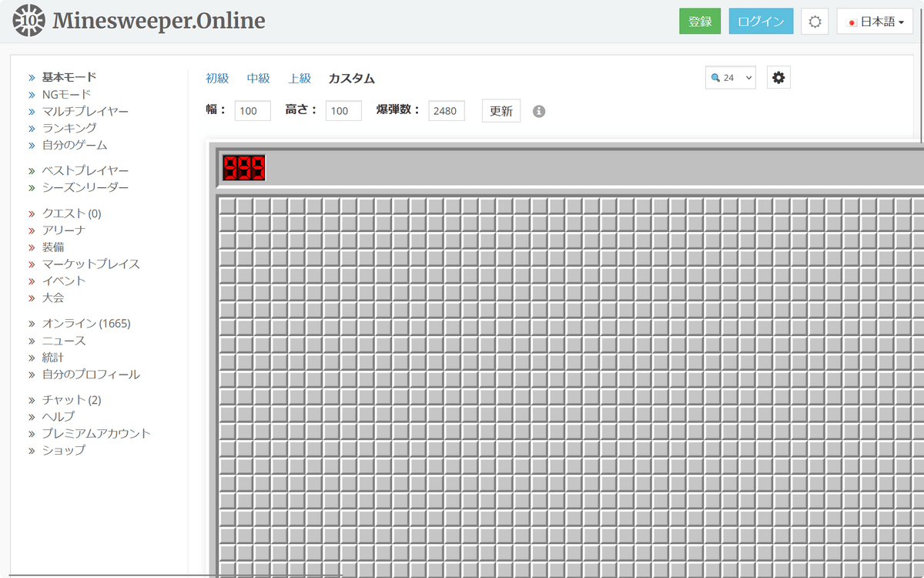Click the info icon beside 更新 button

539,111
